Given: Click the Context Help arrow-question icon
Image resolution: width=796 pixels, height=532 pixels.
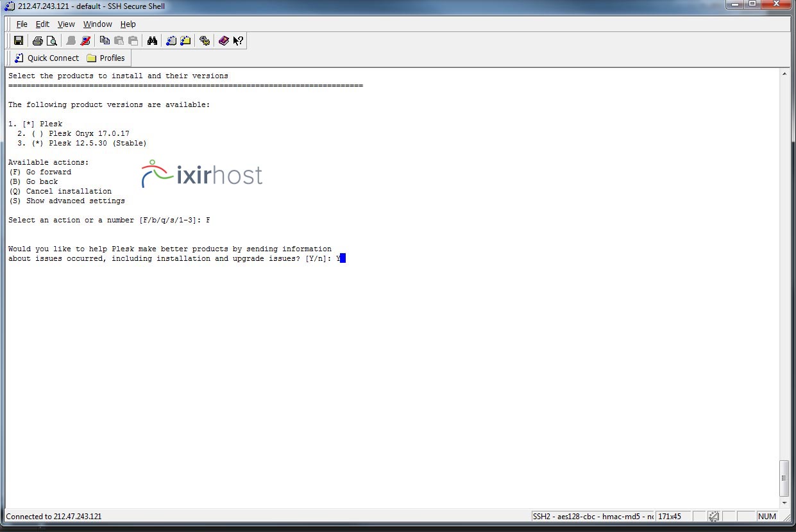Looking at the screenshot, I should pos(238,41).
